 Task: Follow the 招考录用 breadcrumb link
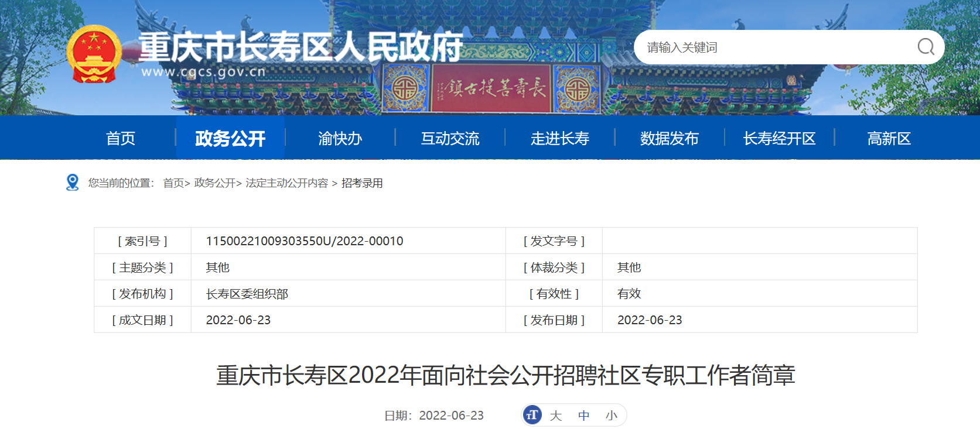(362, 183)
